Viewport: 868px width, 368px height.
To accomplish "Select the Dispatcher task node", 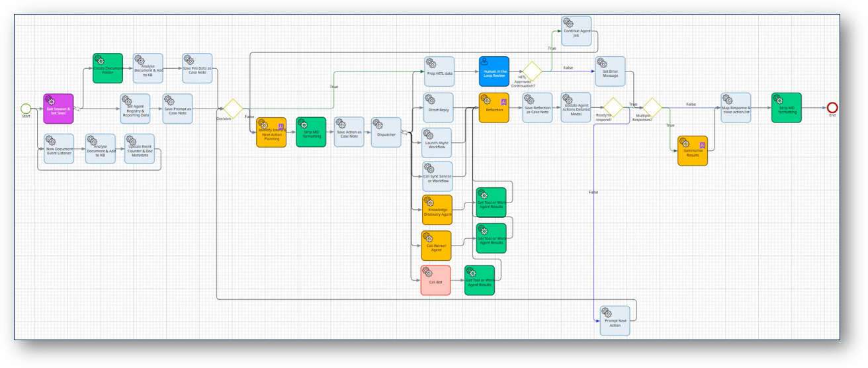I will pyautogui.click(x=386, y=132).
